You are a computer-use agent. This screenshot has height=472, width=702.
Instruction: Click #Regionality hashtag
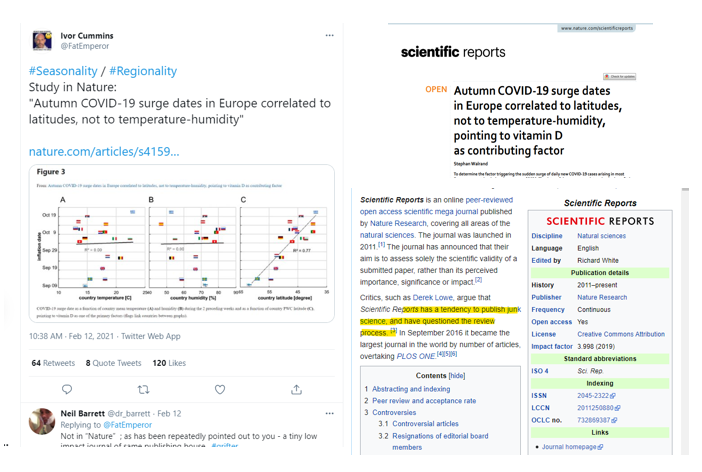click(x=143, y=71)
